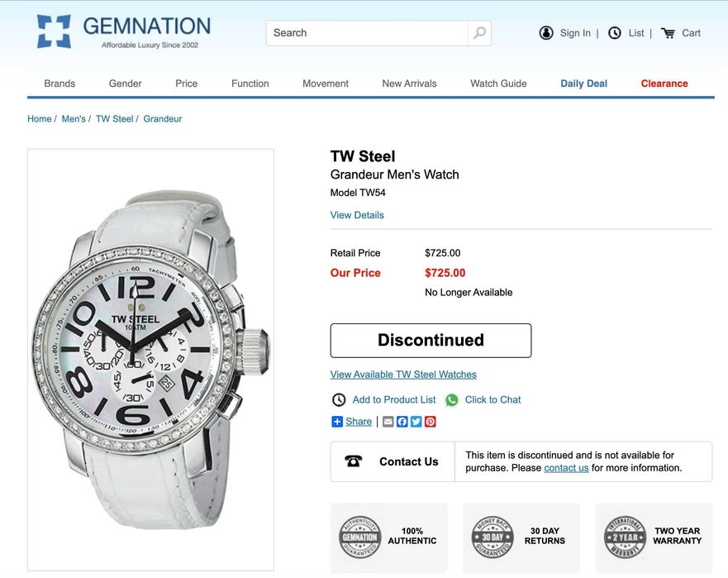Click the WhatsApp chat icon

coord(452,400)
